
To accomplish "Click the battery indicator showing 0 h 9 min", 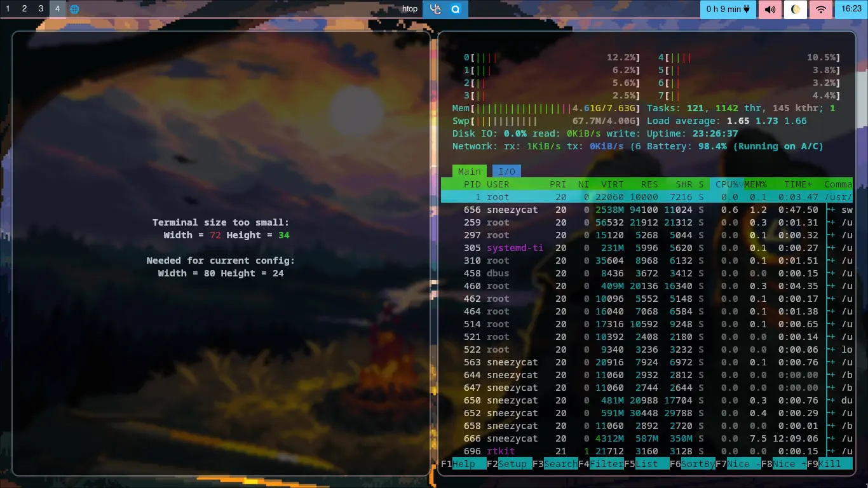I will click(728, 9).
